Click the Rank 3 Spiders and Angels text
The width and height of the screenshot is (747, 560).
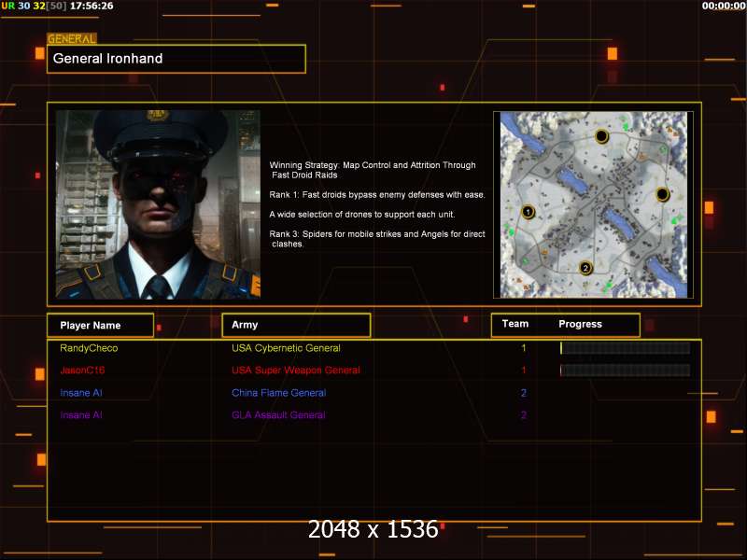(377, 239)
